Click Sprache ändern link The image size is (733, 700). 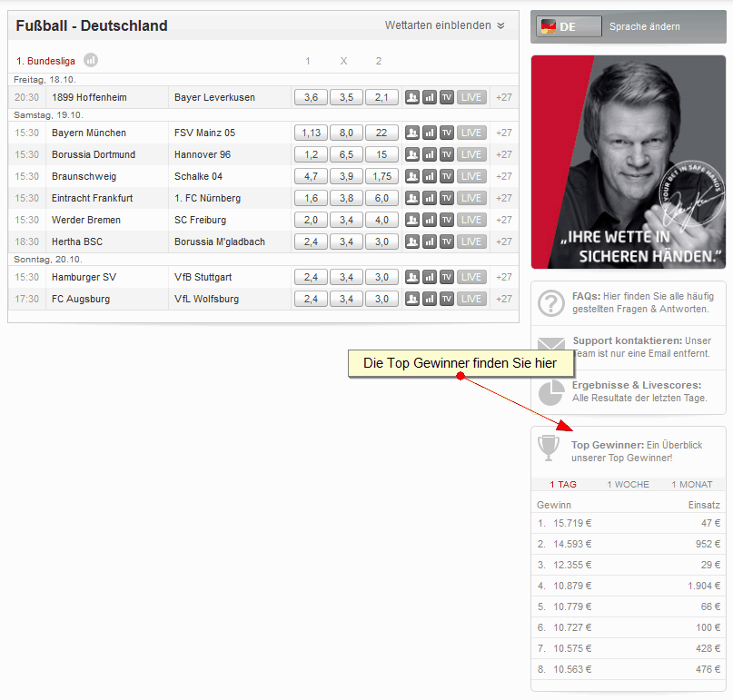coord(645,26)
